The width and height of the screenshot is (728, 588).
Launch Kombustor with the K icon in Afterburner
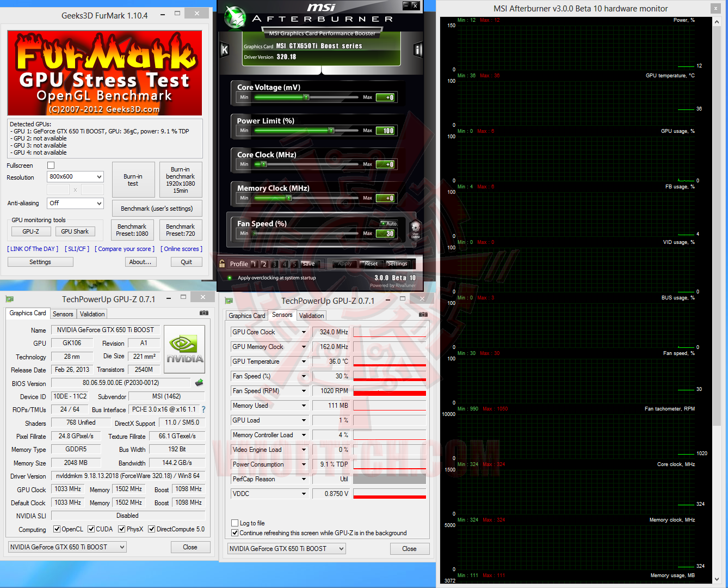point(224,50)
